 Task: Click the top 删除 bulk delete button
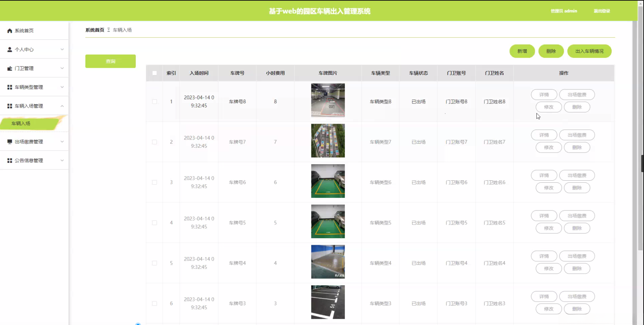coord(551,51)
